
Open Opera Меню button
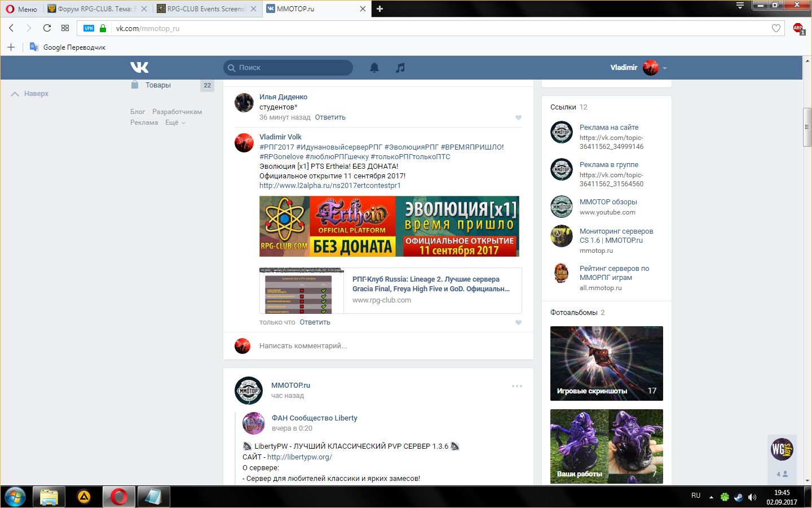pos(21,8)
